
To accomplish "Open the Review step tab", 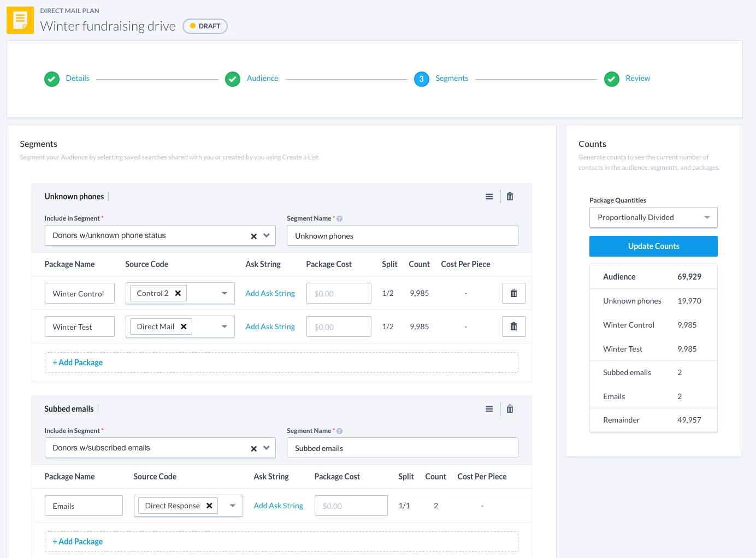I will coord(637,78).
